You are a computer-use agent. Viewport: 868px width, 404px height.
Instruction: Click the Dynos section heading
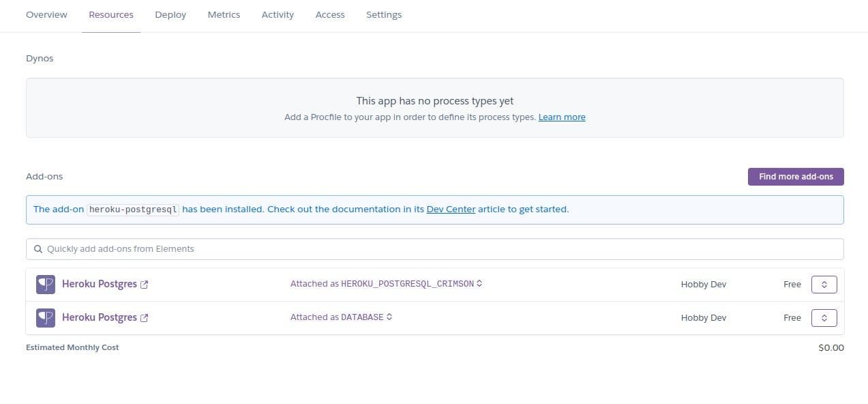[40, 59]
